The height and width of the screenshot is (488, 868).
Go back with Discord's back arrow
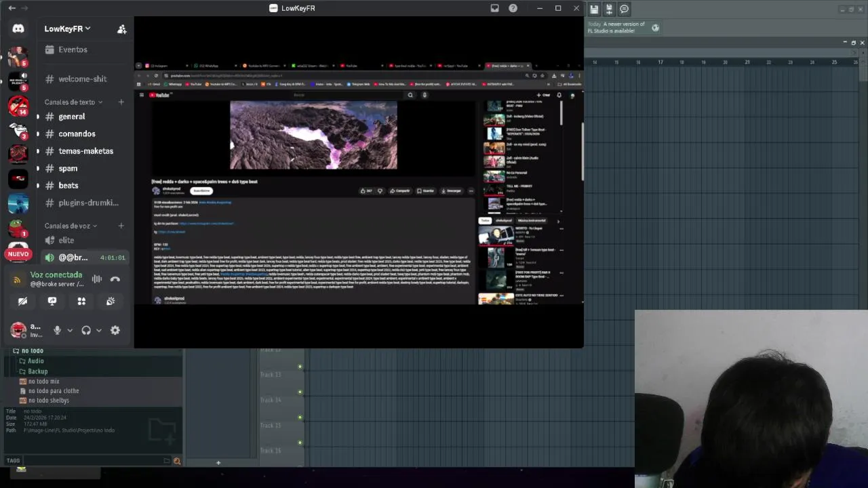12,8
